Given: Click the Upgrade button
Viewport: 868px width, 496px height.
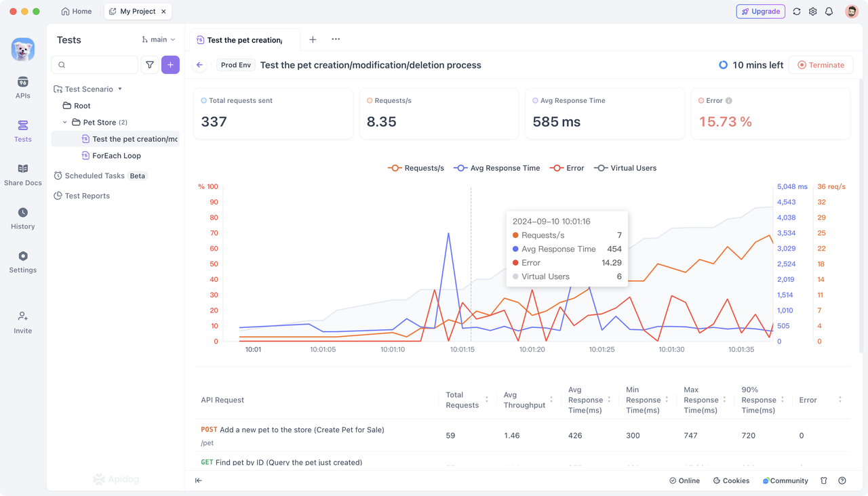Looking at the screenshot, I should 760,12.
